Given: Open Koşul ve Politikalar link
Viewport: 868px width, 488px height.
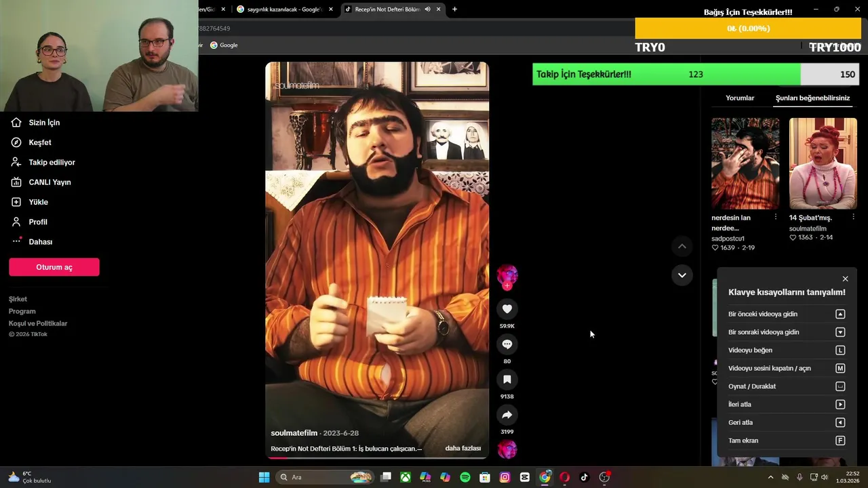Looking at the screenshot, I should pyautogui.click(x=38, y=323).
